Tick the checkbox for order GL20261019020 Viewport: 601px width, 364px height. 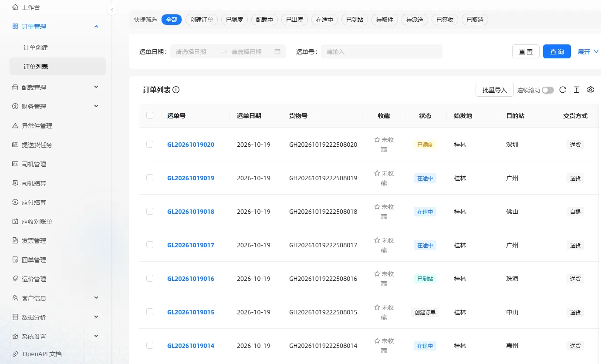pos(150,144)
